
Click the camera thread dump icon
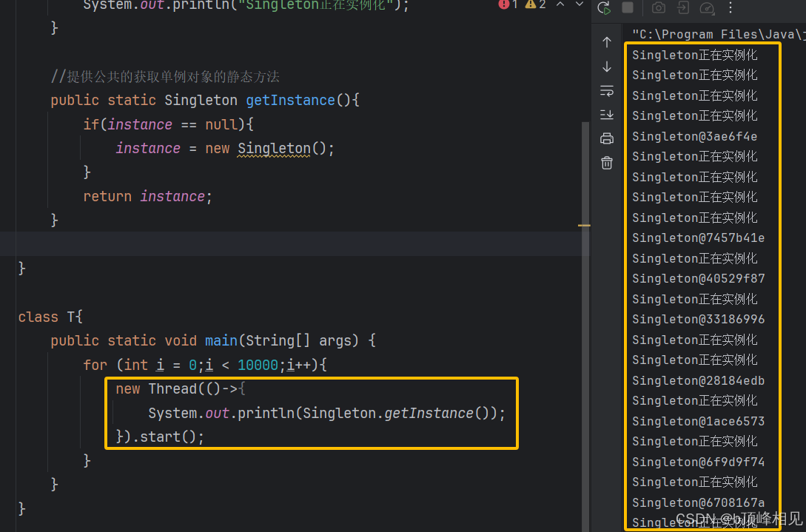(658, 8)
